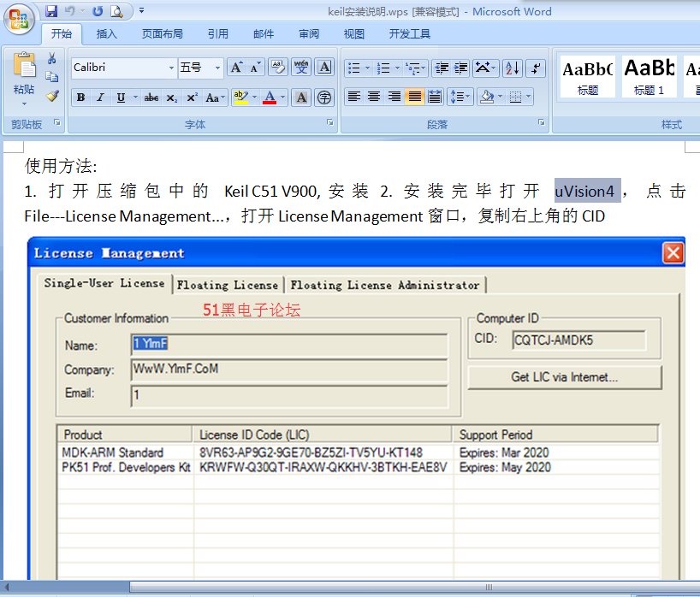Apply yellow text highlight color

[x=241, y=98]
